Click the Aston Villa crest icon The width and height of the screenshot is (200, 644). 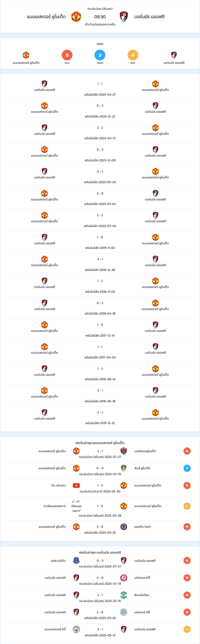tap(124, 527)
